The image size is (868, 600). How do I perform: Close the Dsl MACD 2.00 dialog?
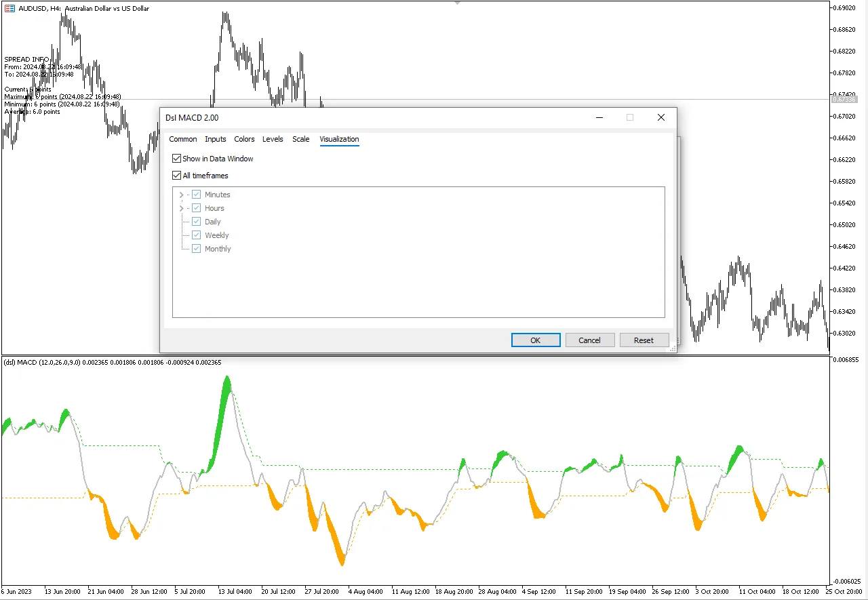[x=661, y=117]
